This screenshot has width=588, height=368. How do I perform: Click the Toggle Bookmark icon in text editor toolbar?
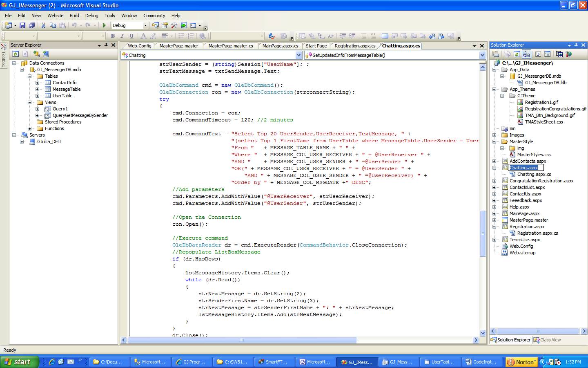(385, 36)
